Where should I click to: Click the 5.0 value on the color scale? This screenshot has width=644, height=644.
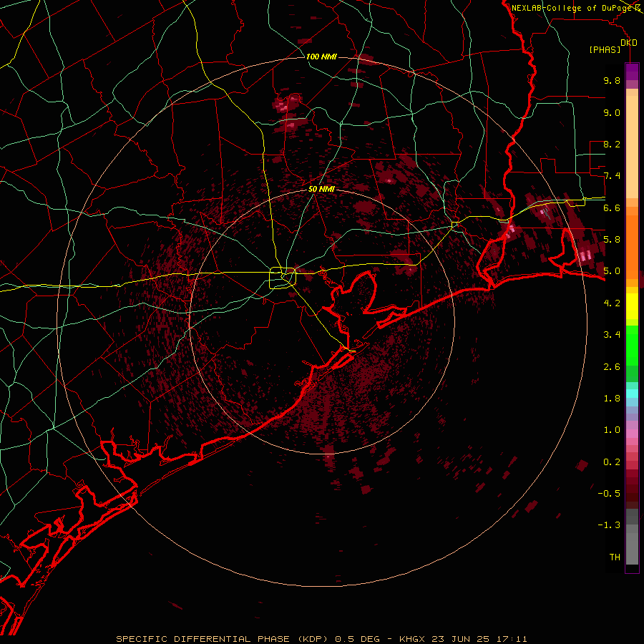tap(612, 271)
